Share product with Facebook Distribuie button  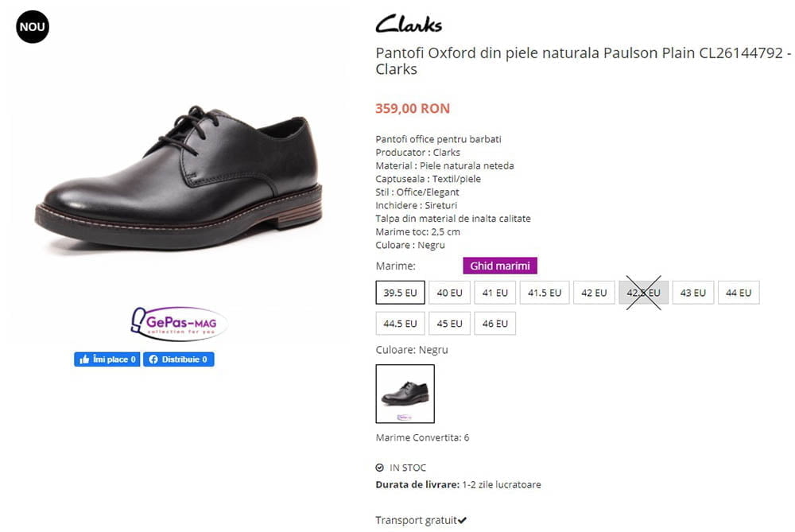click(178, 359)
